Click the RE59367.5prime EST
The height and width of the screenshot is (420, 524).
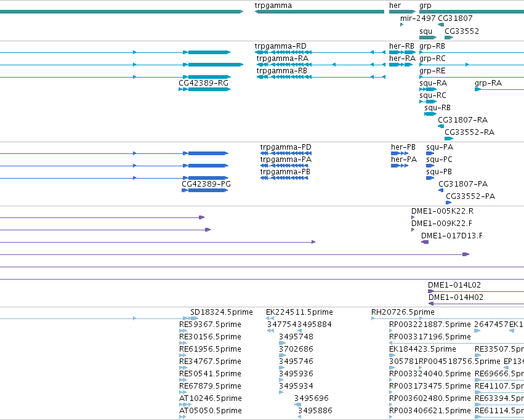coord(183,331)
